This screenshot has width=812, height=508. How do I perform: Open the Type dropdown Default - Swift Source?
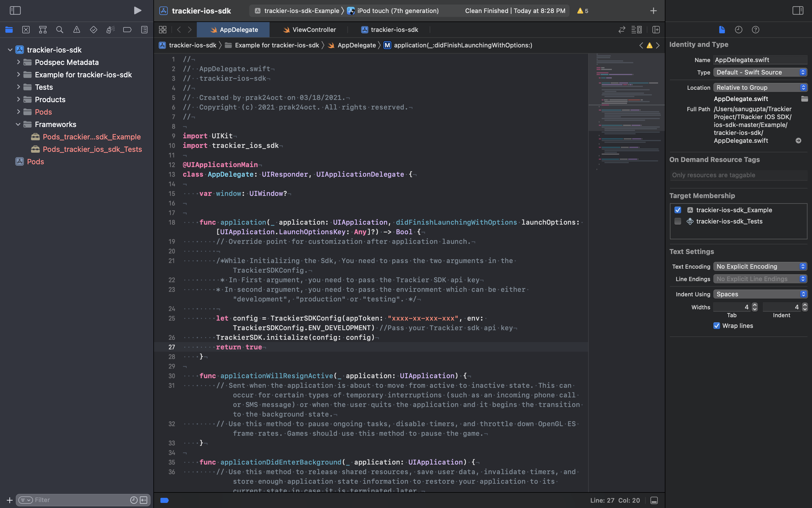760,72
